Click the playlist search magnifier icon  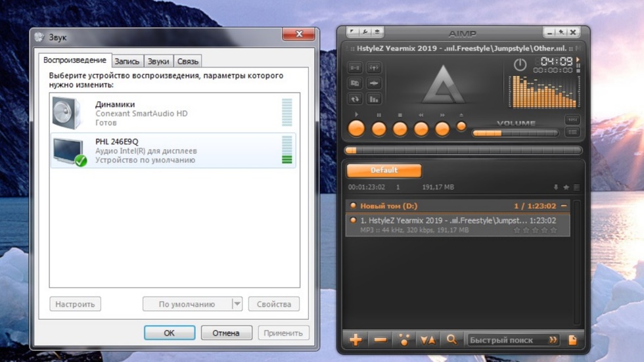pyautogui.click(x=451, y=340)
